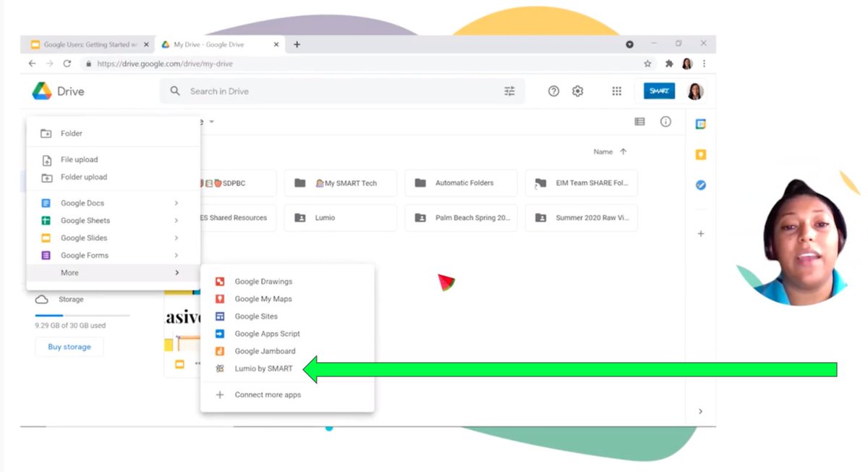868x472 pixels.
Task: Open the Google account avatar in Drive header
Action: point(695,91)
